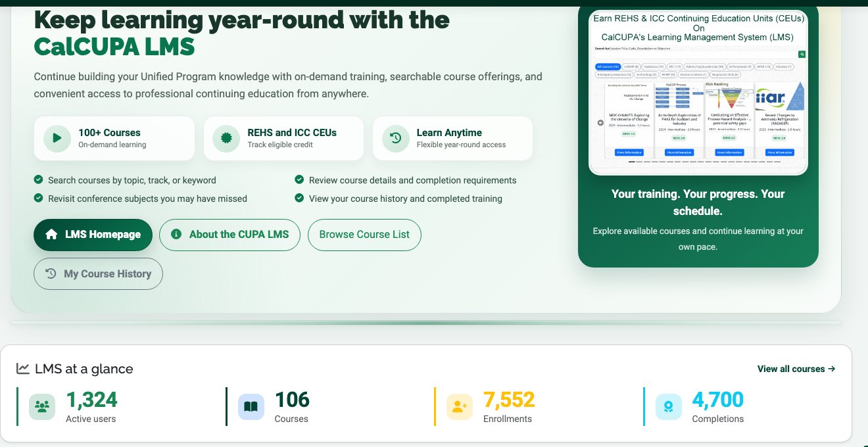Open the Browse Course List button

[364, 235]
